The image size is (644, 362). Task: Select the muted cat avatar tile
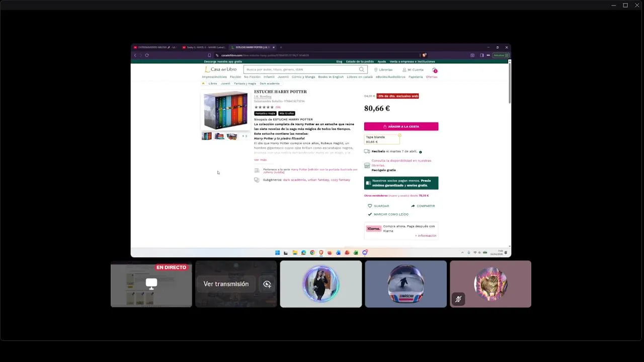click(x=491, y=284)
